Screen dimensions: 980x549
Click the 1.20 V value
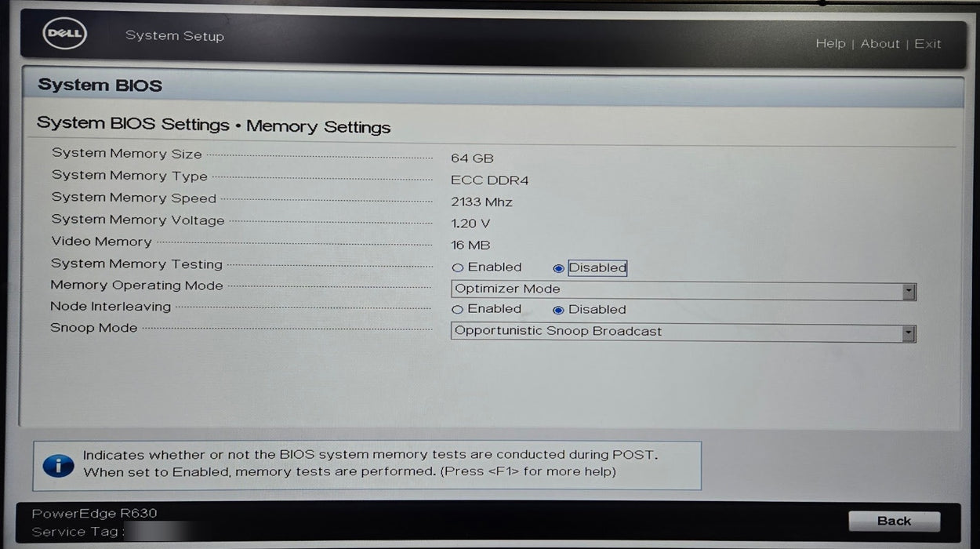(x=470, y=224)
